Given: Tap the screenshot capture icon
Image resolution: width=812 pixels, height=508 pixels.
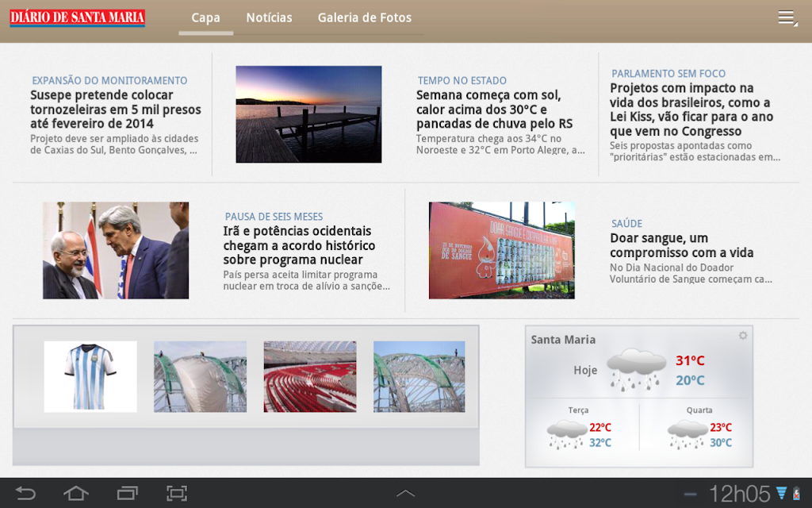Looking at the screenshot, I should [177, 493].
